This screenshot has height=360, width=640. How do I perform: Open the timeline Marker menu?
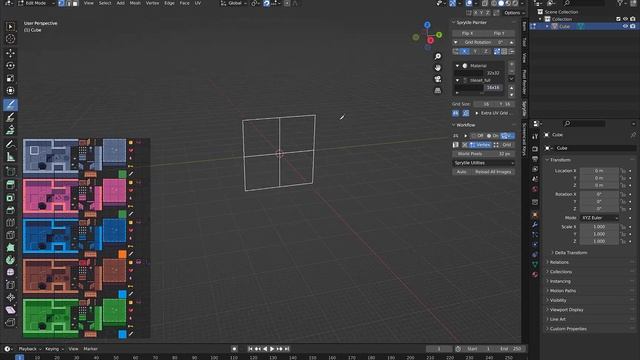click(91, 349)
